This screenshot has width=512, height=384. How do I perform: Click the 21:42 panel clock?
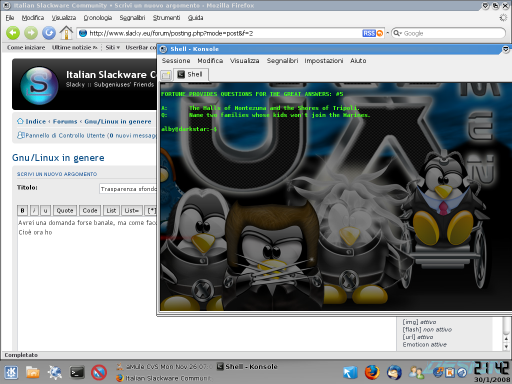(x=492, y=369)
